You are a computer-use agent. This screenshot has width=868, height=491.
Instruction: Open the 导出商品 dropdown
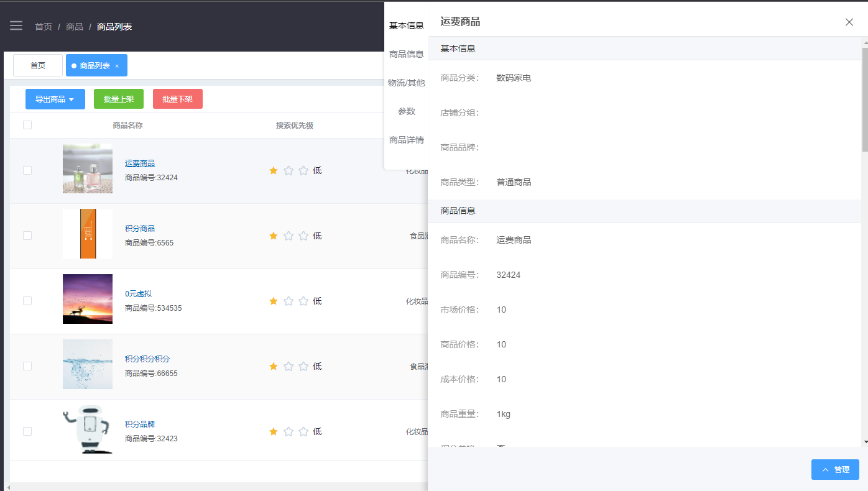55,99
